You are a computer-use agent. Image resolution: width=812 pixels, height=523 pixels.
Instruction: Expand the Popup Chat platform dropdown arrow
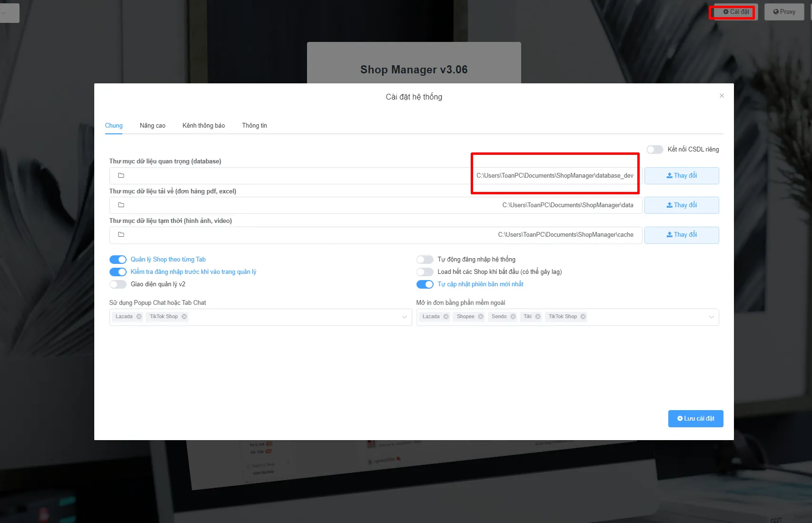click(404, 317)
